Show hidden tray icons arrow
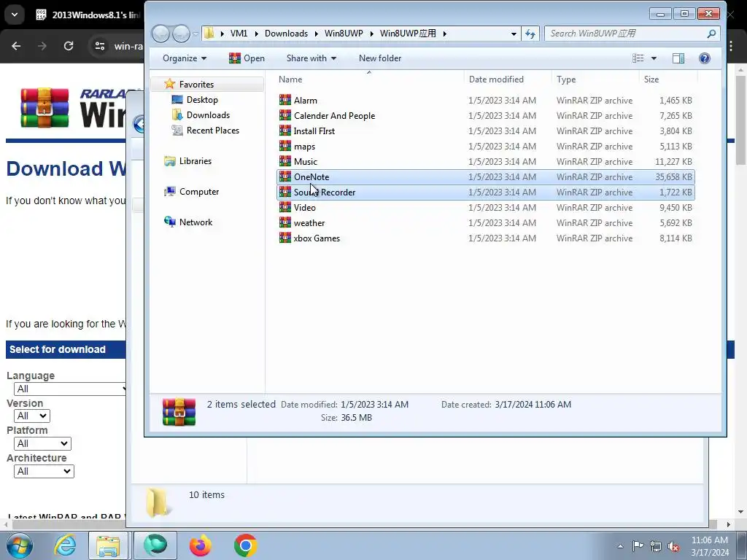Image resolution: width=747 pixels, height=560 pixels. [620, 546]
